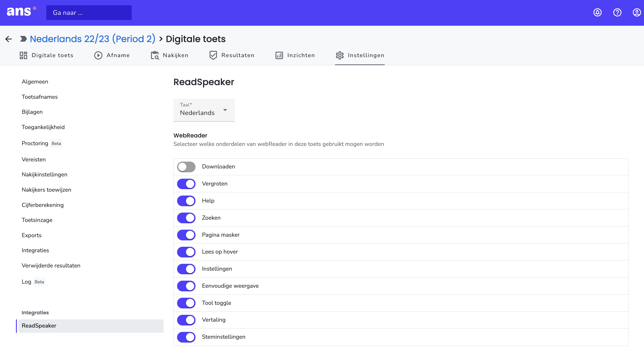Open Verwijderde resultaten
Image resolution: width=644 pixels, height=351 pixels.
51,266
